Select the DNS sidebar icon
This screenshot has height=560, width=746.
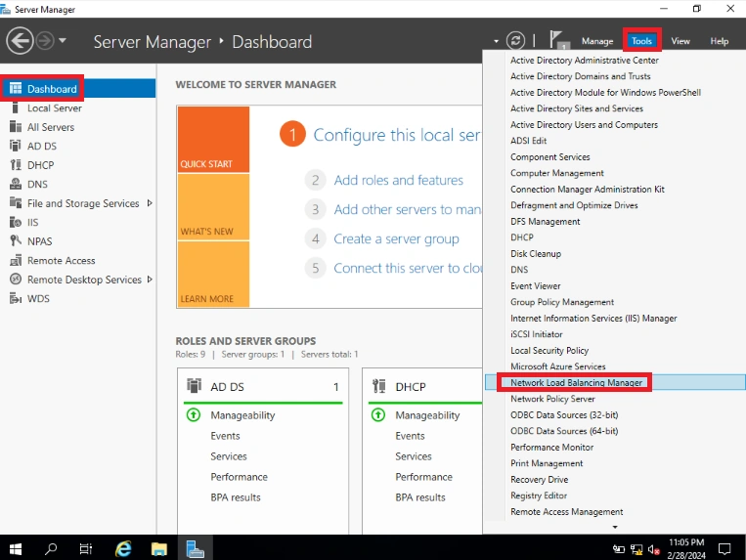pyautogui.click(x=16, y=184)
